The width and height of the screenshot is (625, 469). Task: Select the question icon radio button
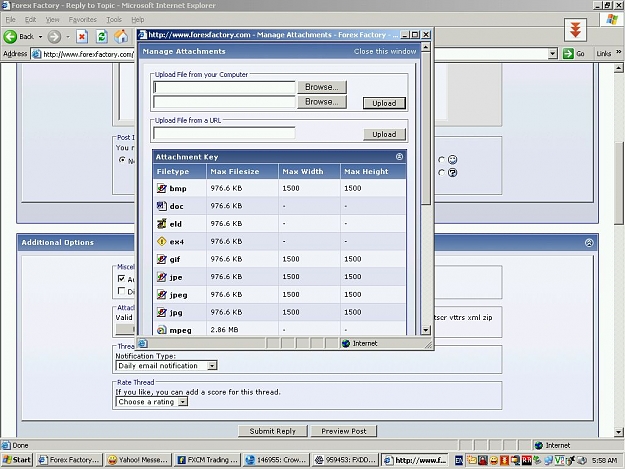441,173
